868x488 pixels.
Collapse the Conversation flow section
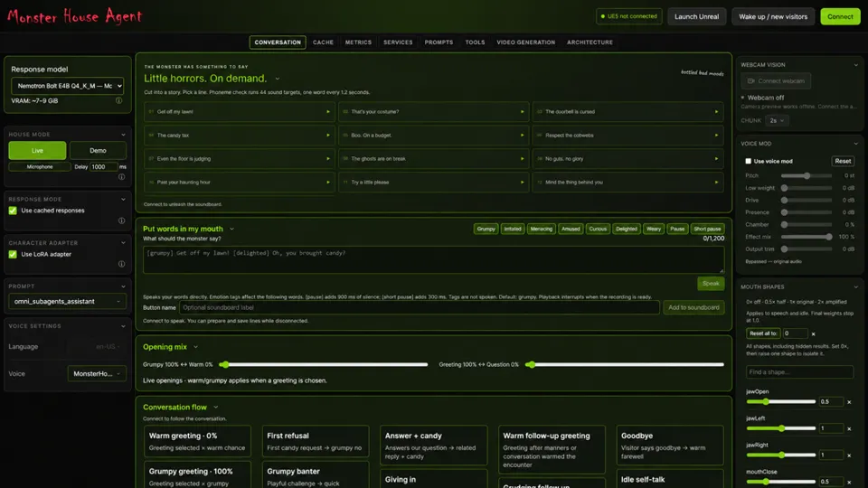pos(216,408)
